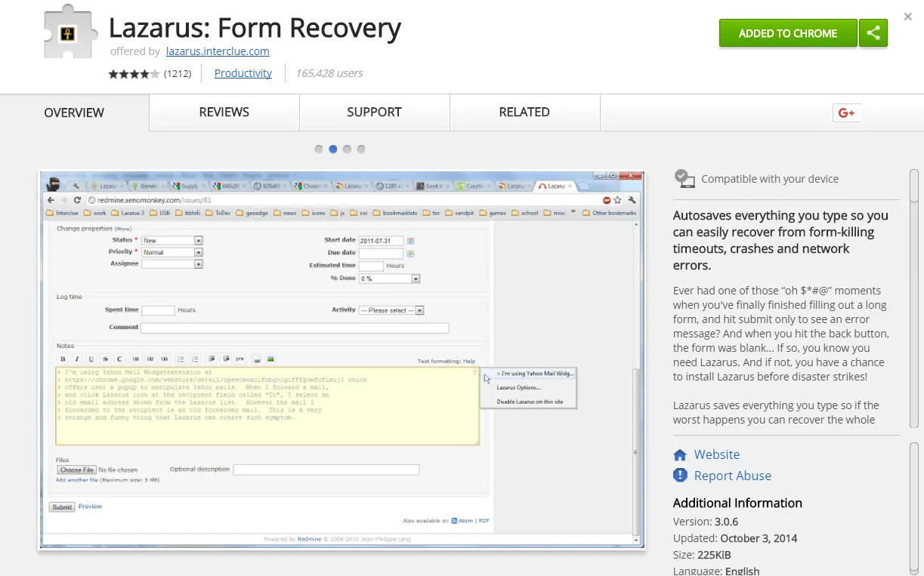Viewport: 924px width, 576px height.
Task: Click the star rating display
Action: coord(134,74)
